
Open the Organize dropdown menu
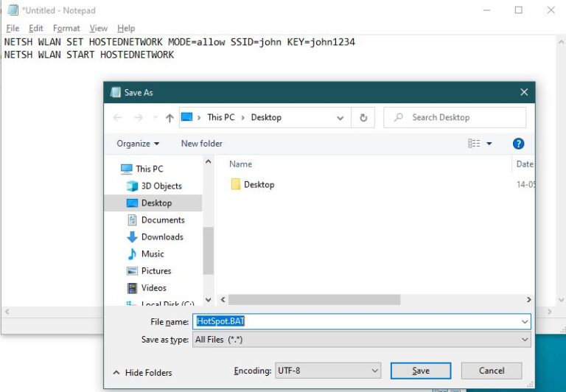(x=138, y=143)
